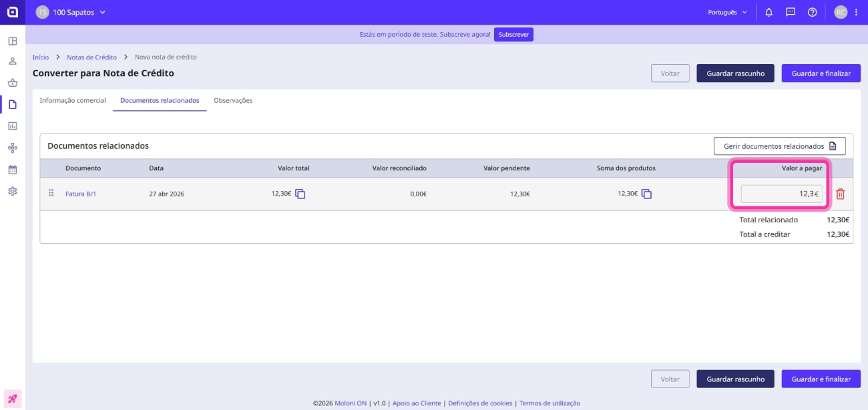Open the vertical dots user menu
The height and width of the screenshot is (410, 868).
click(x=856, y=12)
